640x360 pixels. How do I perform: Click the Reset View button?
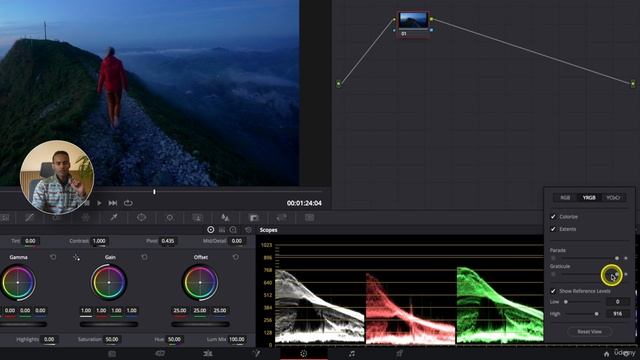click(589, 331)
